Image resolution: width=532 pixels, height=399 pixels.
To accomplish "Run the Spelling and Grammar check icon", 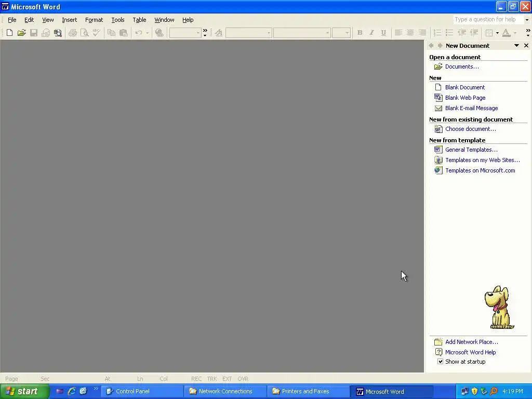I will pyautogui.click(x=96, y=33).
